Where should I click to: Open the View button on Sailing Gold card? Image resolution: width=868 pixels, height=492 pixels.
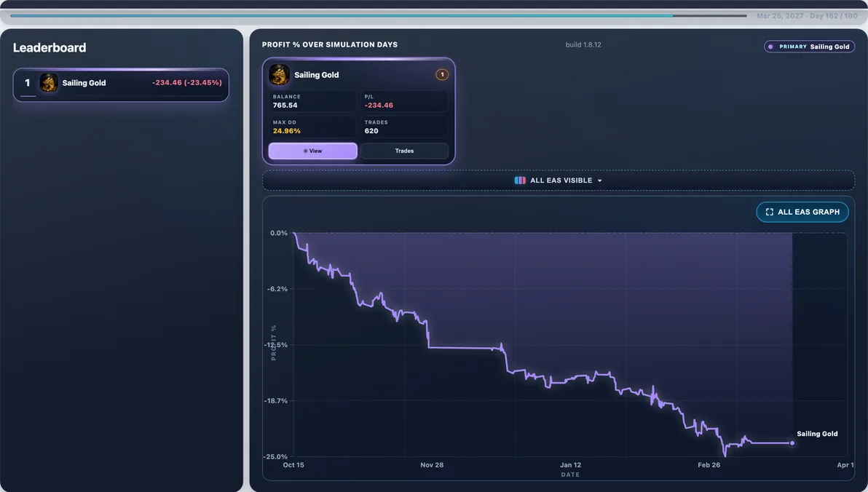click(313, 151)
